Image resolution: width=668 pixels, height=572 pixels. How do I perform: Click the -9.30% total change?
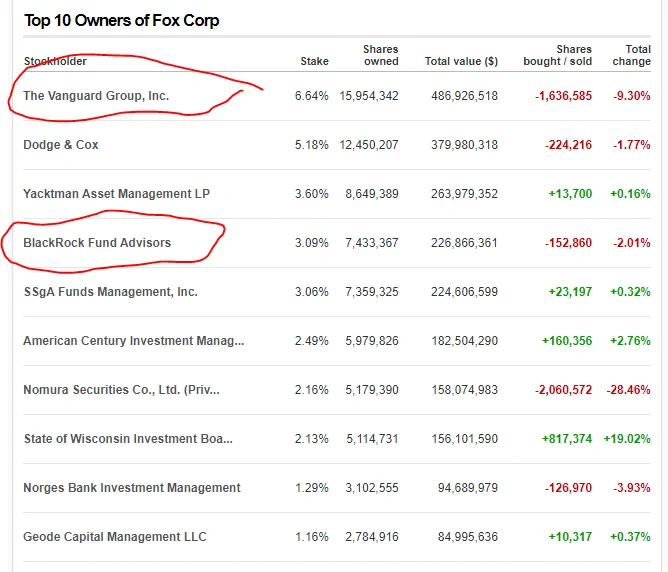click(632, 96)
